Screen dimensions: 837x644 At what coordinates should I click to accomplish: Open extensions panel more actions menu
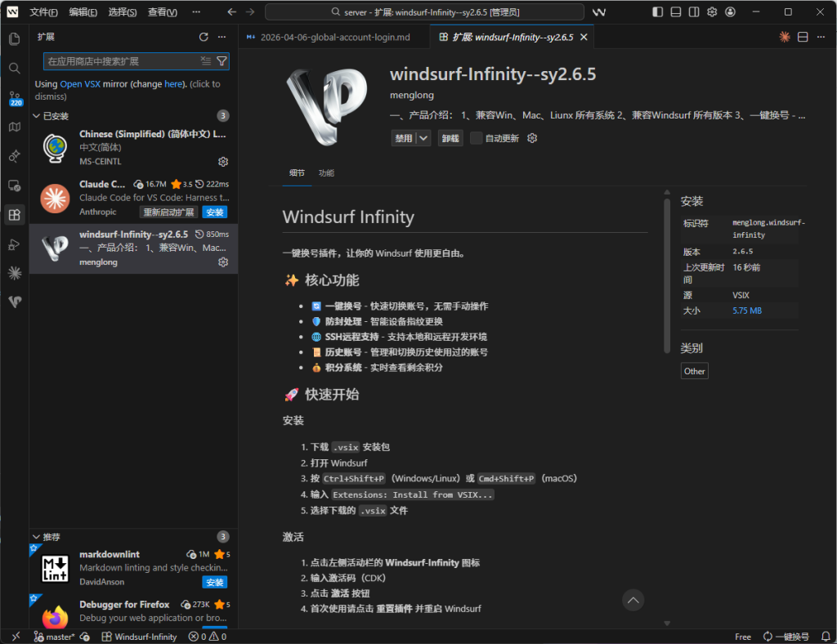click(222, 37)
